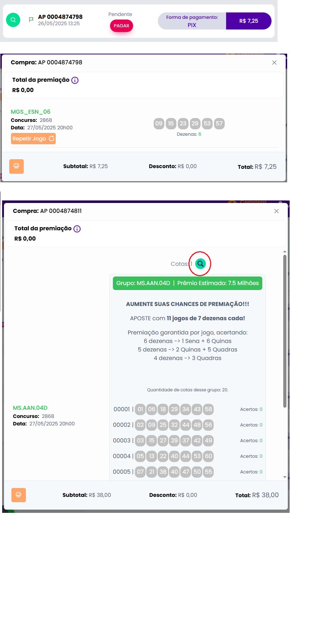Click the Repetir Jogo button
This screenshot has width=334, height=644.
33,139
